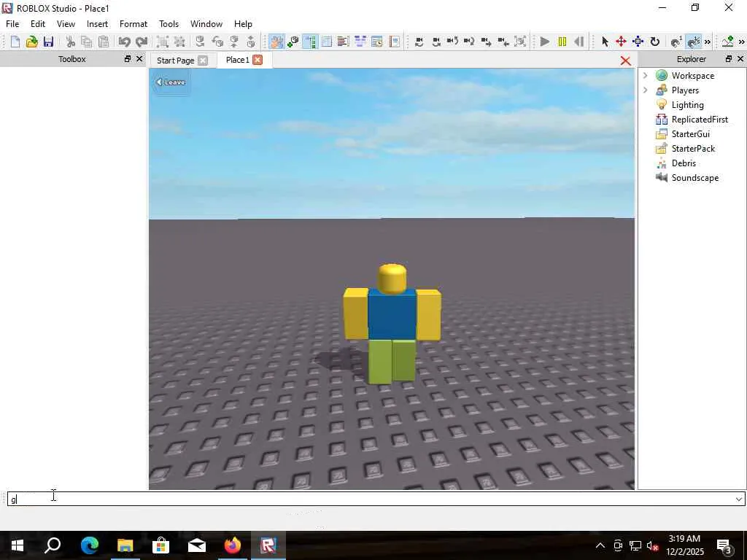Toggle the one-stud snap magnet

[x=676, y=42]
